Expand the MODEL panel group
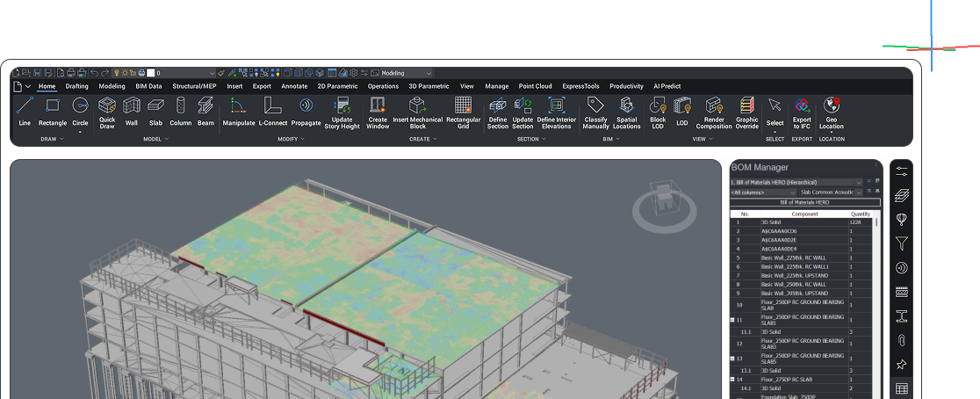 click(x=155, y=139)
